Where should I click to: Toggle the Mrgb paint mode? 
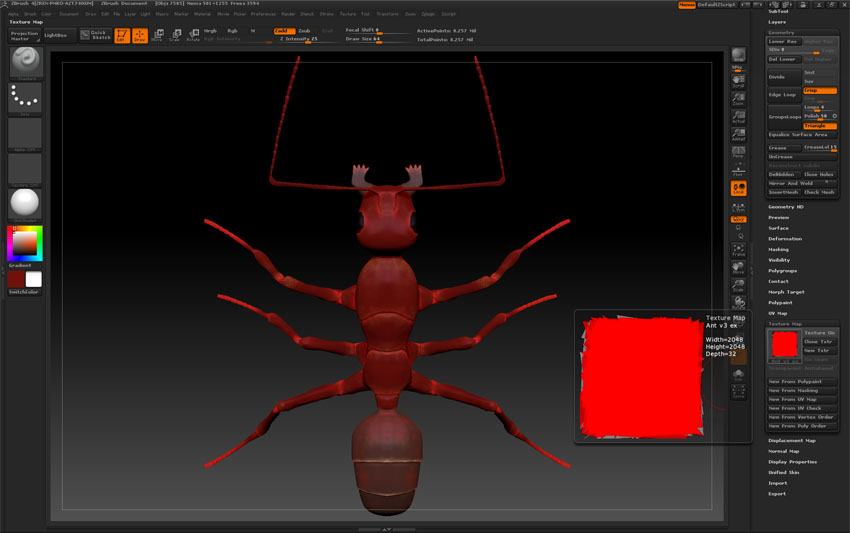pyautogui.click(x=210, y=31)
